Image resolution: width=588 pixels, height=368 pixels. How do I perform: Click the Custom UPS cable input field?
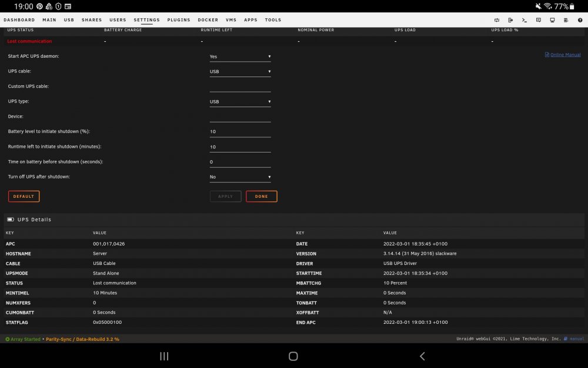click(240, 87)
